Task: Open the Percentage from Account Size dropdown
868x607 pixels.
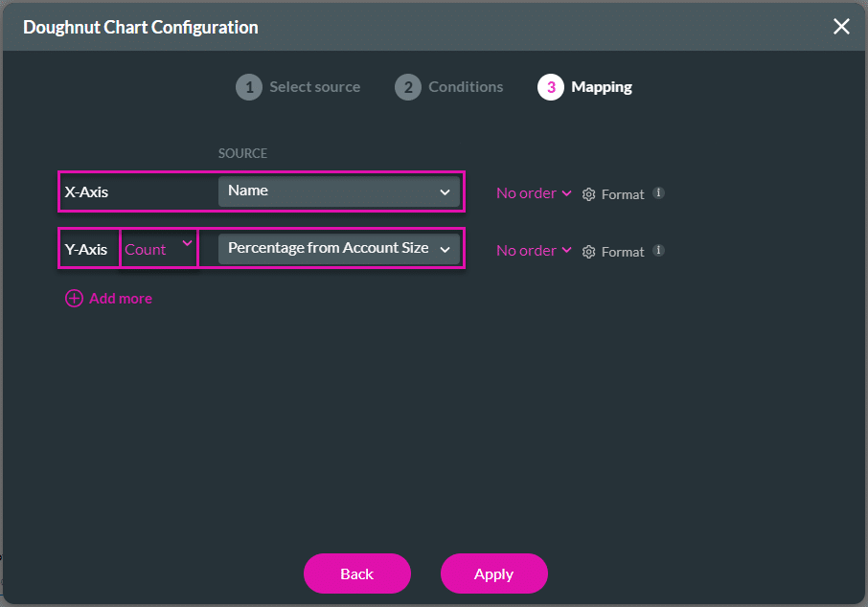Action: [339, 249]
